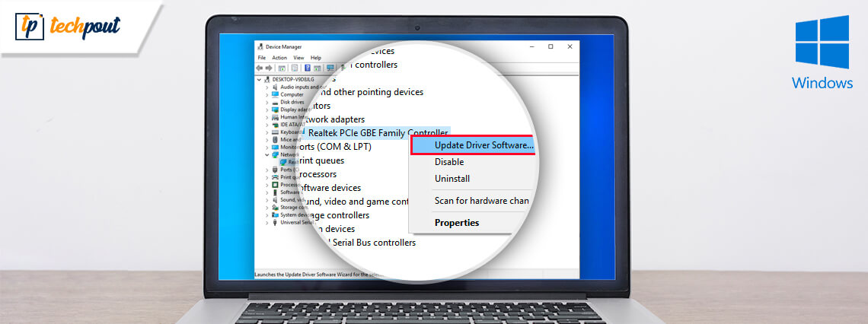This screenshot has height=324, width=868.
Task: Open the File menu
Action: pyautogui.click(x=261, y=58)
